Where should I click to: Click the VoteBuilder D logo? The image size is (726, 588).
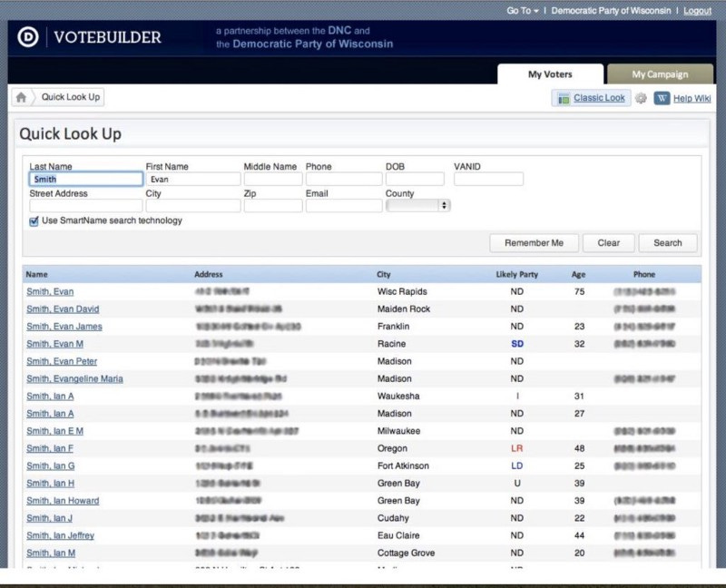(x=28, y=37)
